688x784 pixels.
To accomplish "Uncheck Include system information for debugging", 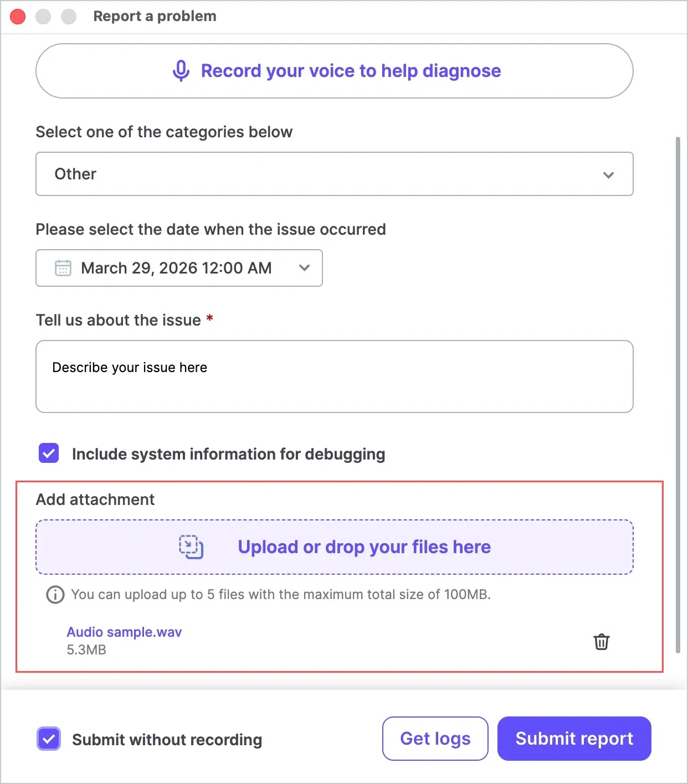I will (x=49, y=453).
